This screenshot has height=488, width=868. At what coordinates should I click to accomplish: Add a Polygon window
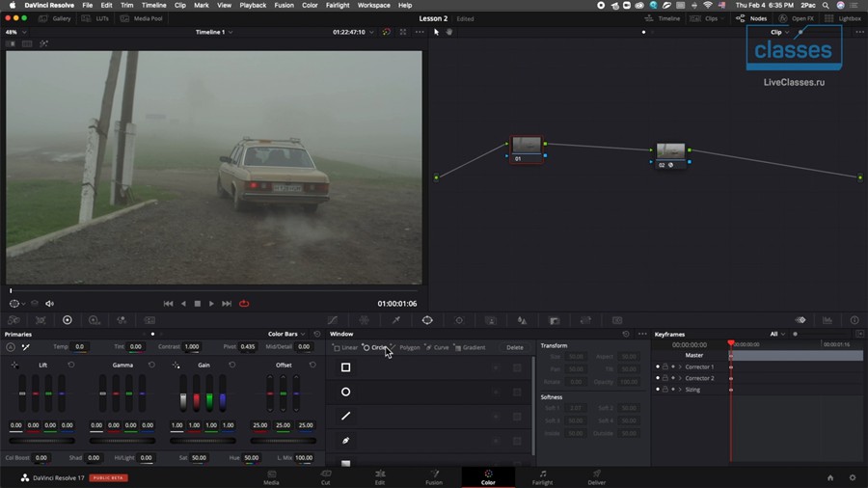[405, 347]
